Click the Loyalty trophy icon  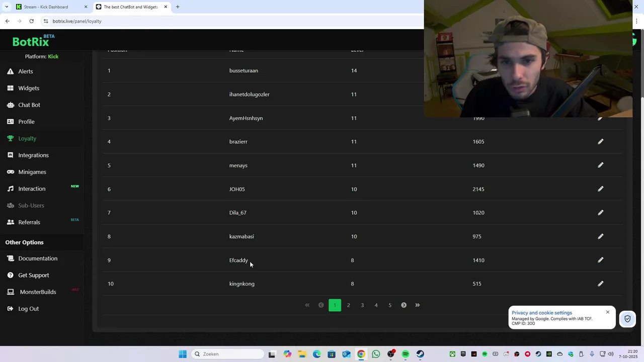(x=10, y=138)
